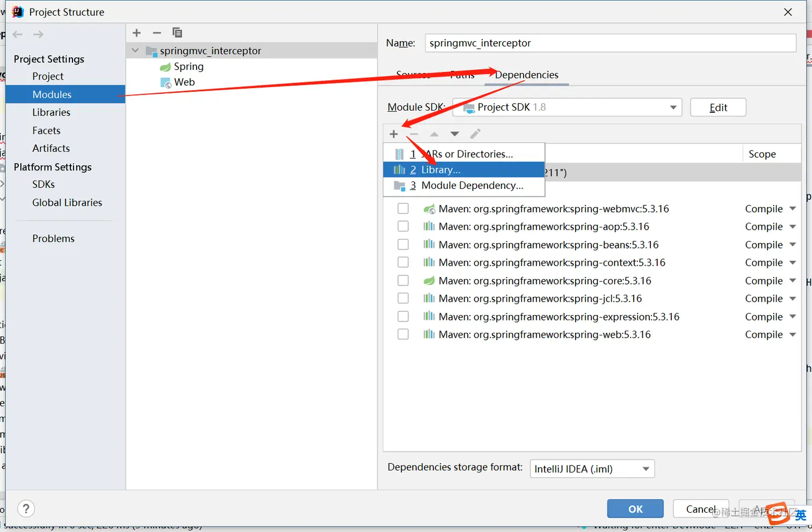Viewport: 812px width, 532px height.
Task: Click the spring-beans library bars icon
Action: click(x=429, y=245)
